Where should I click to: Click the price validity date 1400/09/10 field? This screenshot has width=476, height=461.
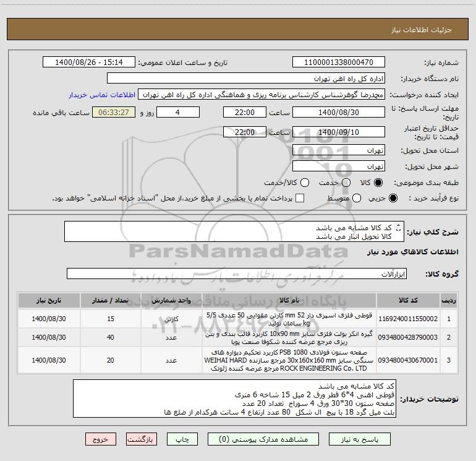[x=339, y=132]
